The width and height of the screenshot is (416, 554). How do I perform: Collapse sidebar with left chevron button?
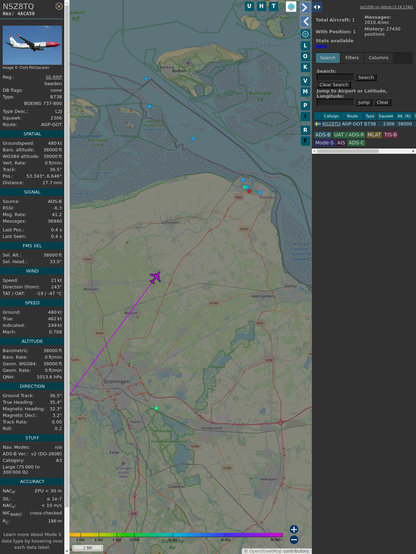[305, 22]
